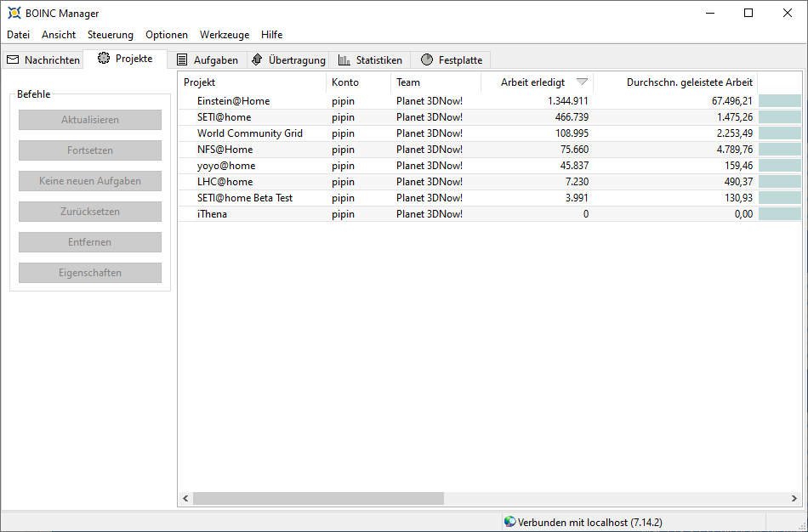Click the Fortsetzen button

tap(90, 150)
